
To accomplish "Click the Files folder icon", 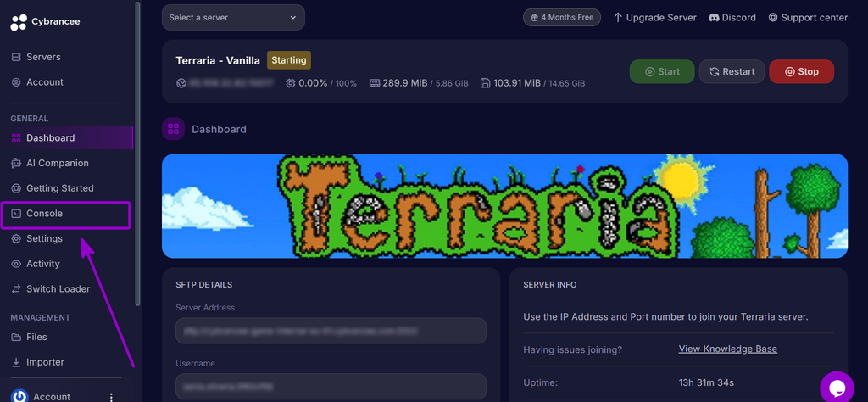I will pos(16,337).
